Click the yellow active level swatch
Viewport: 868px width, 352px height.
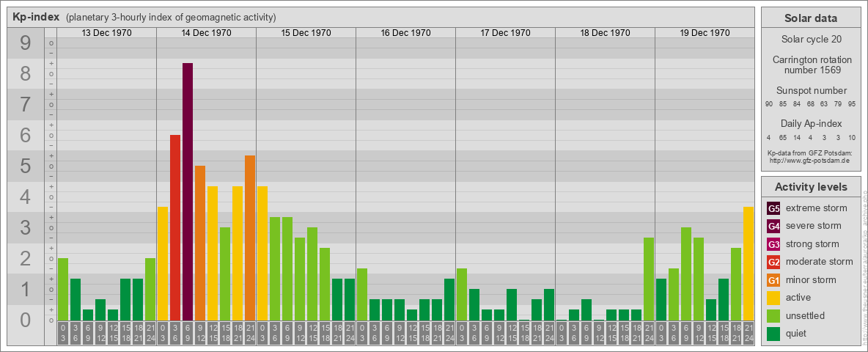[773, 298]
